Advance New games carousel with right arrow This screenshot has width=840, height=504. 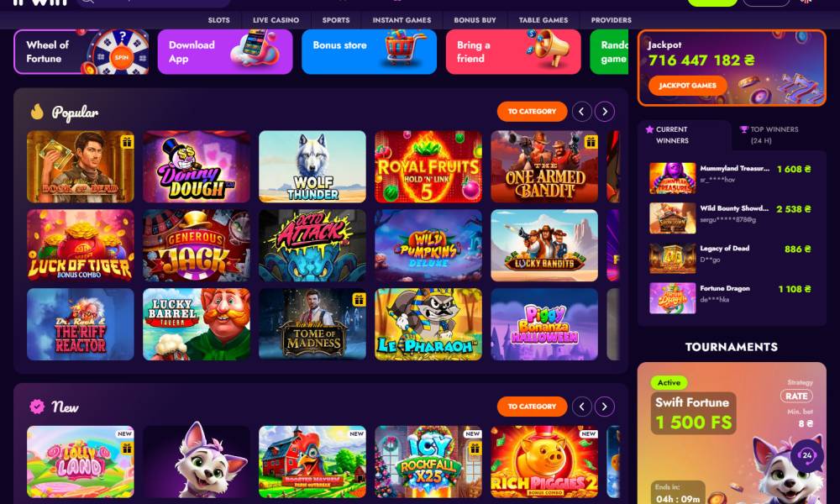coord(605,407)
